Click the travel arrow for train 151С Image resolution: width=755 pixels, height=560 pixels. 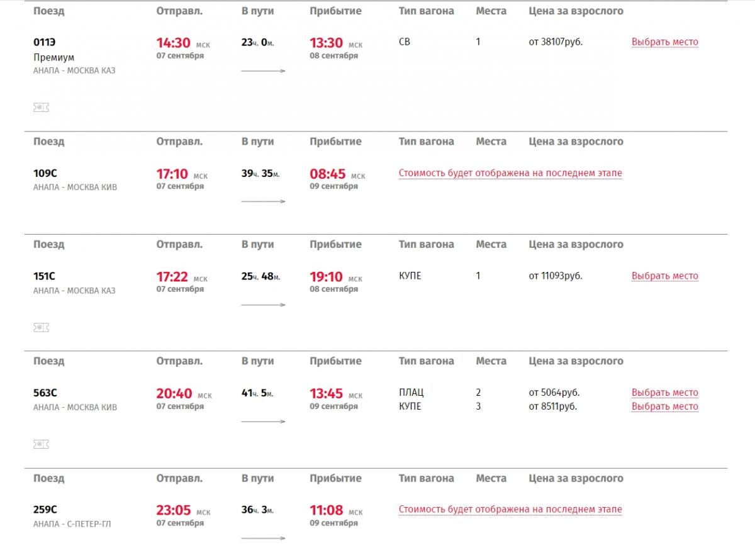[x=264, y=305]
